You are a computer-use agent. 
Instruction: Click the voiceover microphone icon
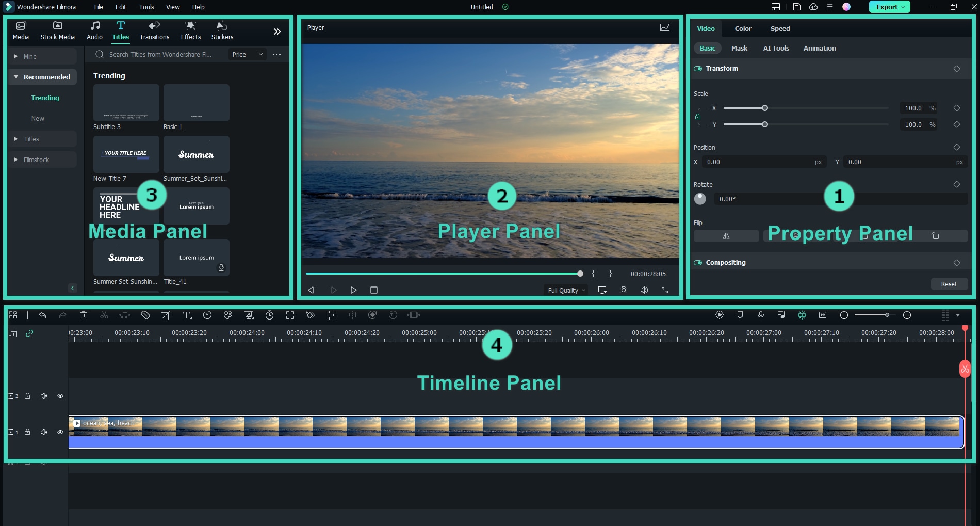pos(760,315)
